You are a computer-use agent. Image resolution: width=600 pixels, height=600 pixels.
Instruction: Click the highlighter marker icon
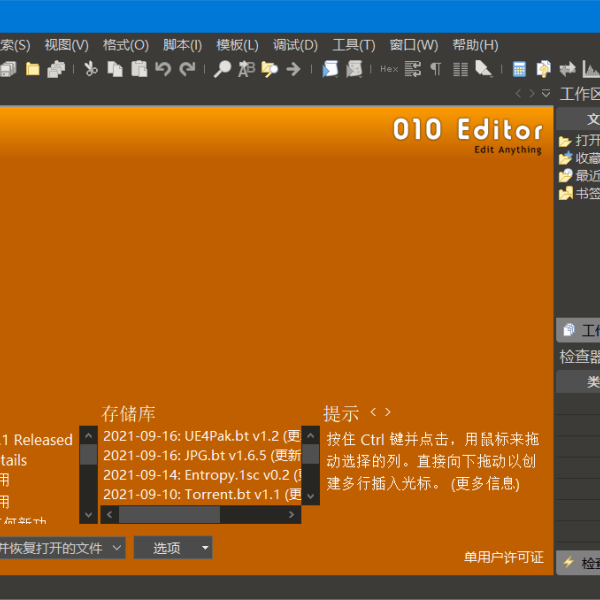pyautogui.click(x=484, y=69)
